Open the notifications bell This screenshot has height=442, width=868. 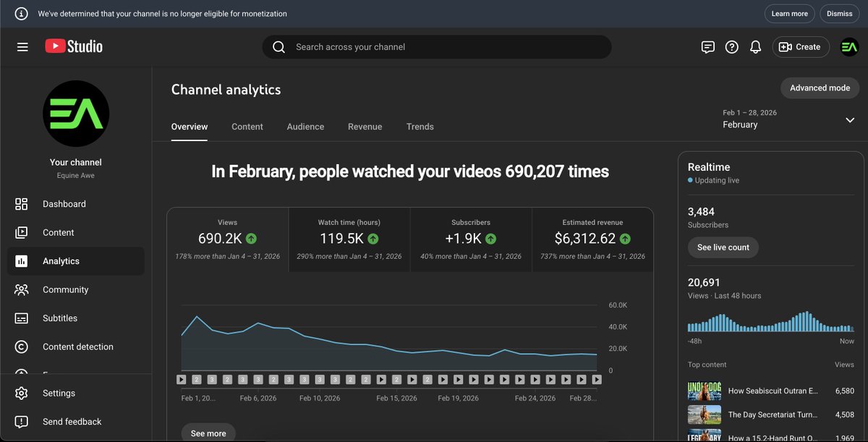[x=756, y=47]
